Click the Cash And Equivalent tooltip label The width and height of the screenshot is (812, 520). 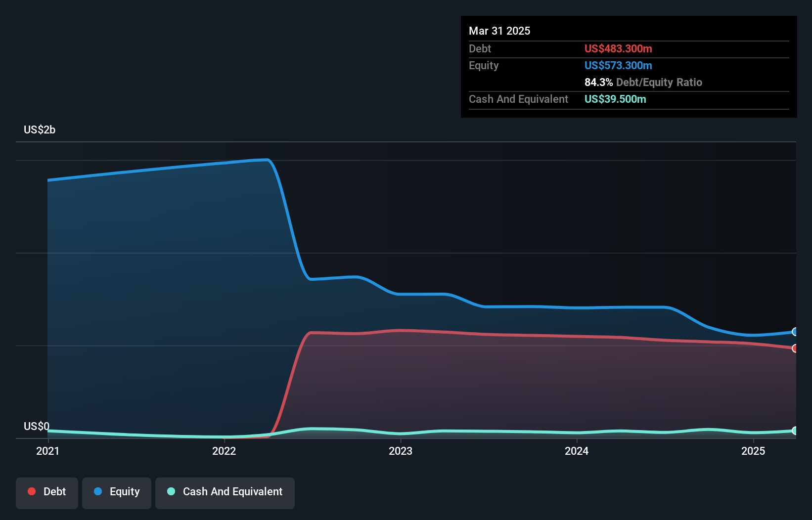pos(518,99)
